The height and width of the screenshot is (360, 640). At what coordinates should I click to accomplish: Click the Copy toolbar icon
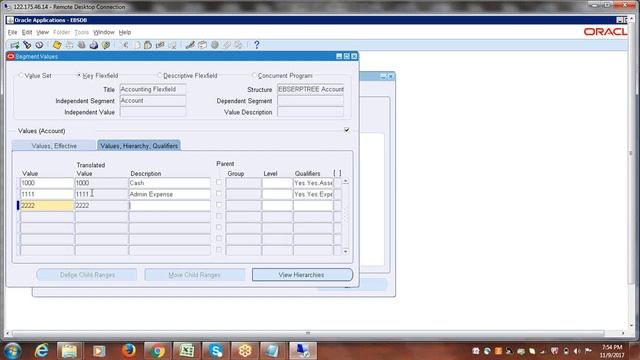pyautogui.click(x=137, y=45)
